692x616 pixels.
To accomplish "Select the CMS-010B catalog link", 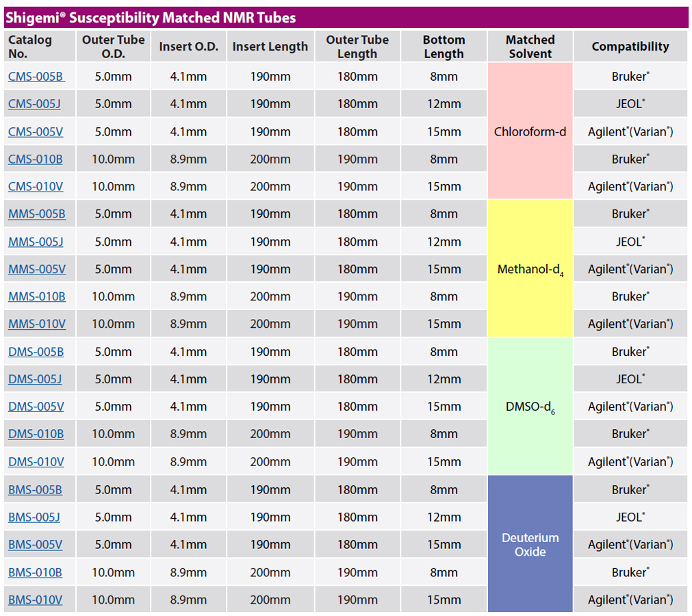I will click(36, 159).
